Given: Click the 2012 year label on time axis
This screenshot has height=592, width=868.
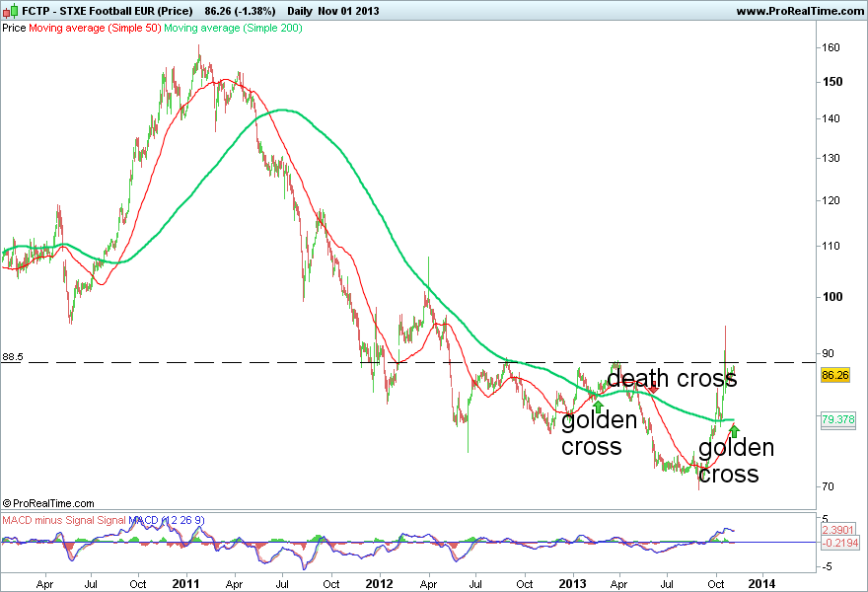Looking at the screenshot, I should tap(379, 584).
